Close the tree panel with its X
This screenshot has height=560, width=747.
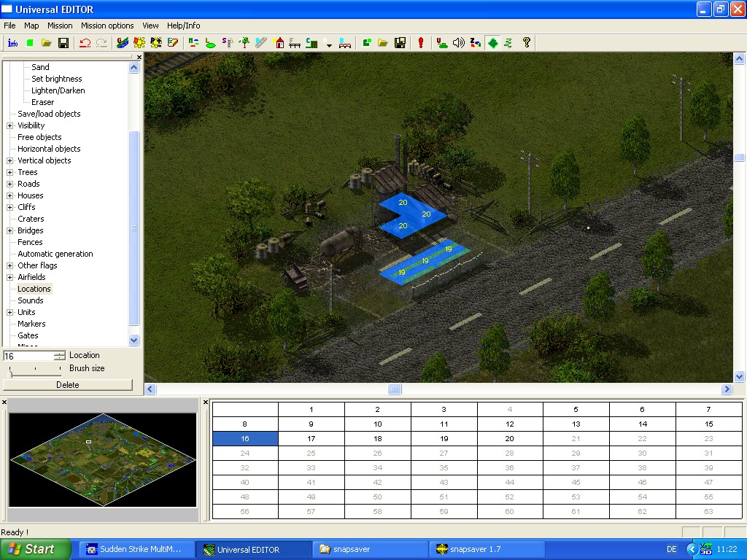139,57
